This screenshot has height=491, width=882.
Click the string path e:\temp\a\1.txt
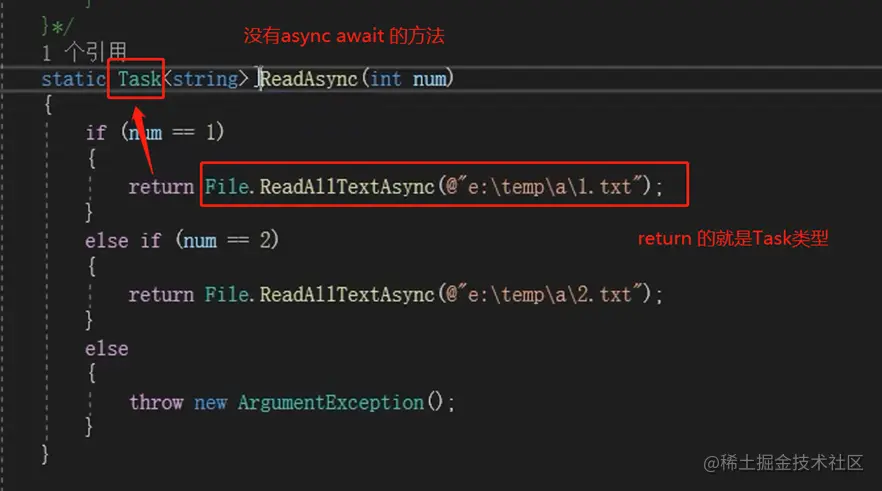(x=544, y=186)
